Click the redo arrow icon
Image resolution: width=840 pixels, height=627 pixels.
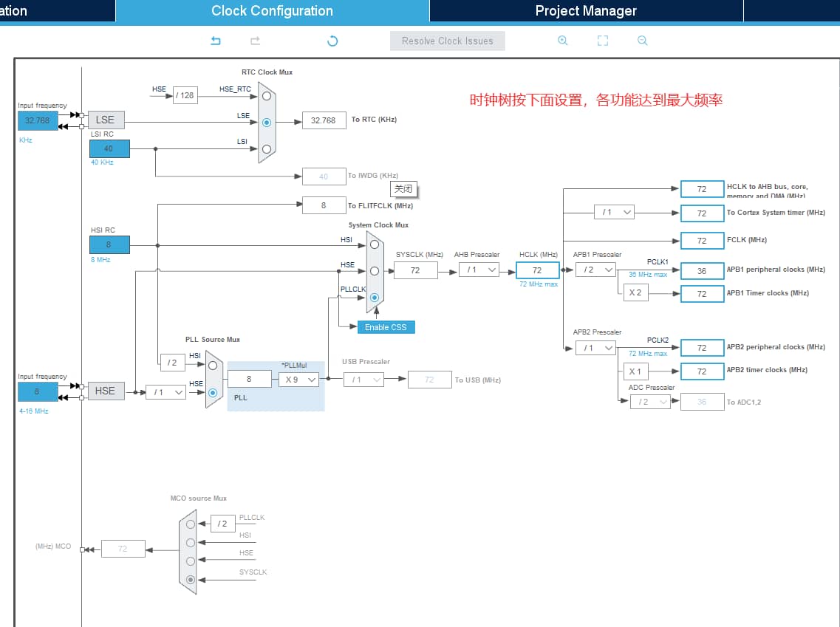tap(255, 41)
